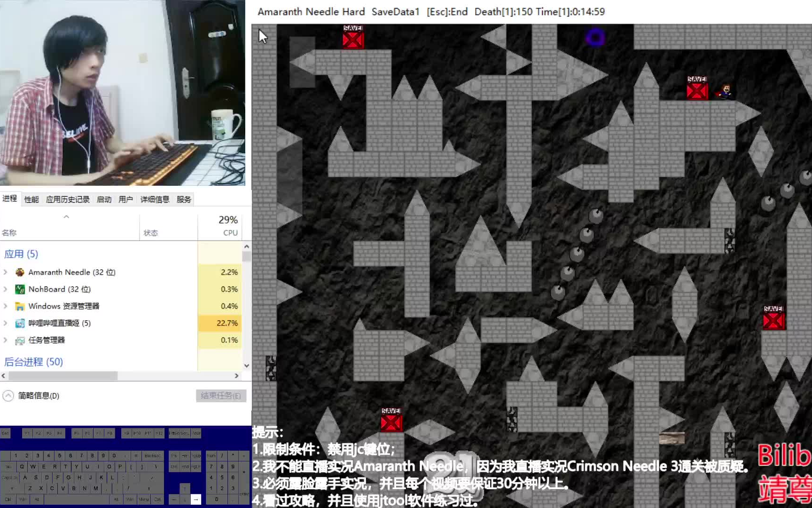The width and height of the screenshot is (812, 508).
Task: Sort by the 状态 column header
Action: coord(168,228)
